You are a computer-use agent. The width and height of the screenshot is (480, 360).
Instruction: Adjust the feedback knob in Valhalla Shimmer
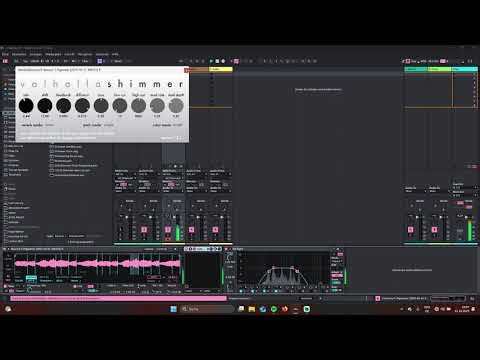pyautogui.click(x=63, y=105)
